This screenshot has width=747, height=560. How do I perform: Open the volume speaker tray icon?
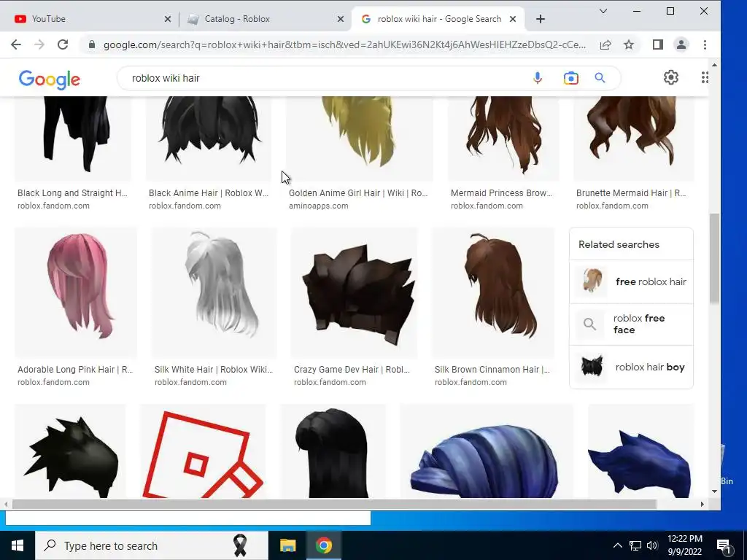tap(652, 545)
